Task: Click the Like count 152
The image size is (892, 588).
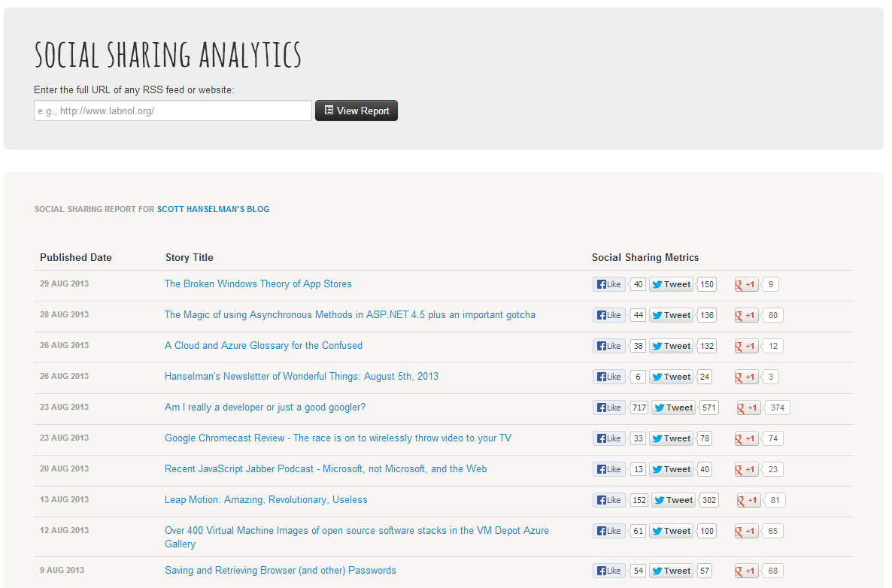Action: click(639, 501)
